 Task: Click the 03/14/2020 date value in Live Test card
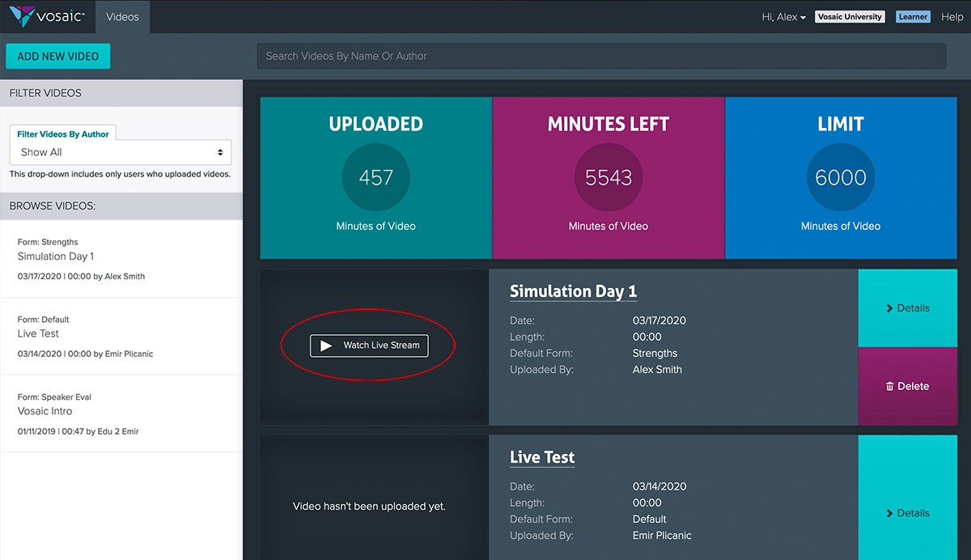(x=659, y=486)
